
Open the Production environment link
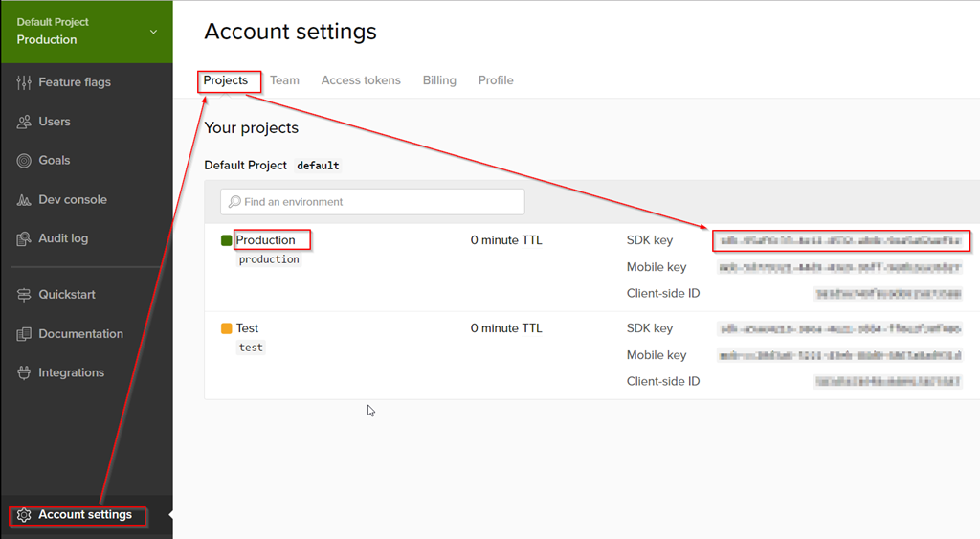tap(265, 240)
